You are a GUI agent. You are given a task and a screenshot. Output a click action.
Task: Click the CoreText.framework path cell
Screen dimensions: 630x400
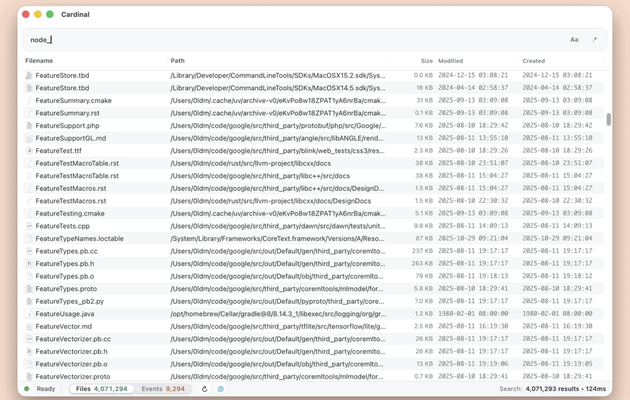277,239
